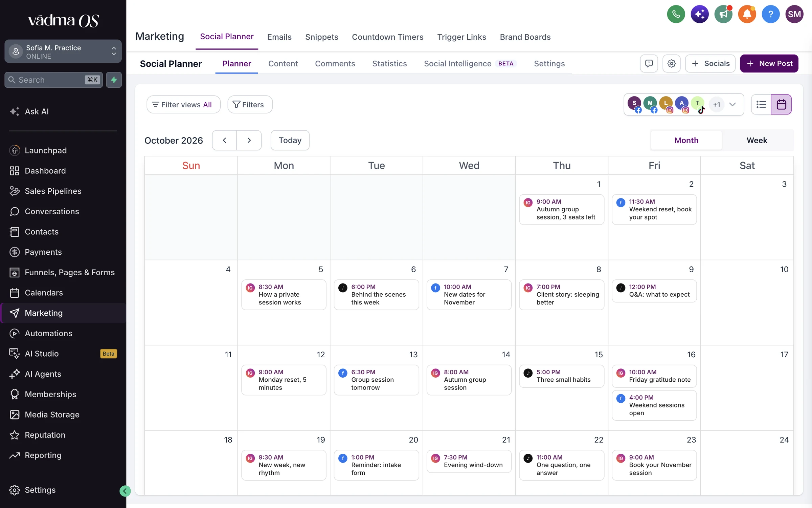812x508 pixels.
Task: Open the Brand Boards tab
Action: 525,37
